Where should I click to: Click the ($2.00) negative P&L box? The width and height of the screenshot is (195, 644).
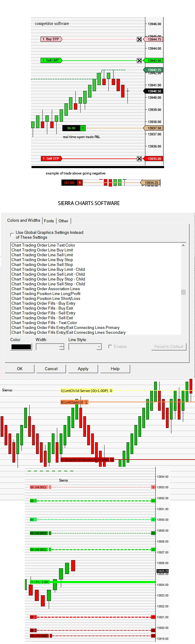(69, 183)
